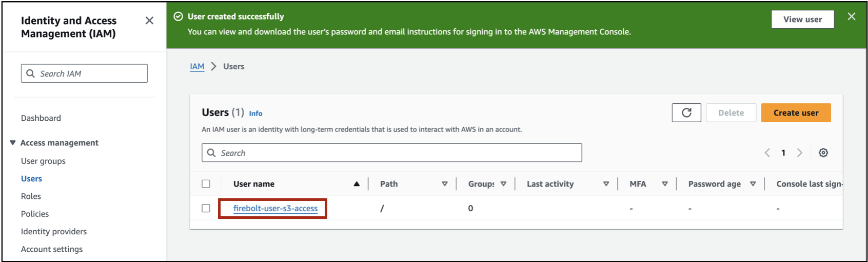Click the success checkmark icon in banner
This screenshot has height=262, width=868.
point(178,16)
